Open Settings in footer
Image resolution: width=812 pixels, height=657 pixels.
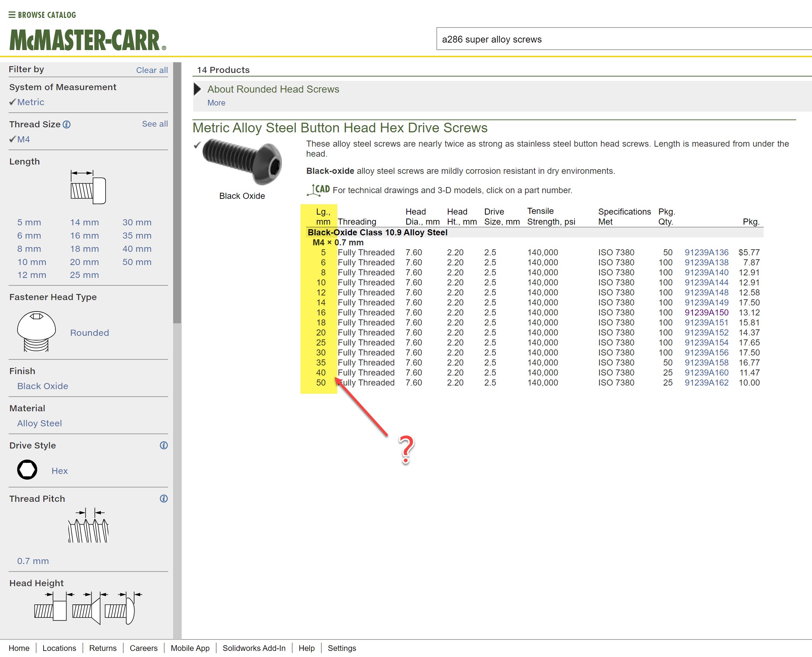(x=342, y=648)
